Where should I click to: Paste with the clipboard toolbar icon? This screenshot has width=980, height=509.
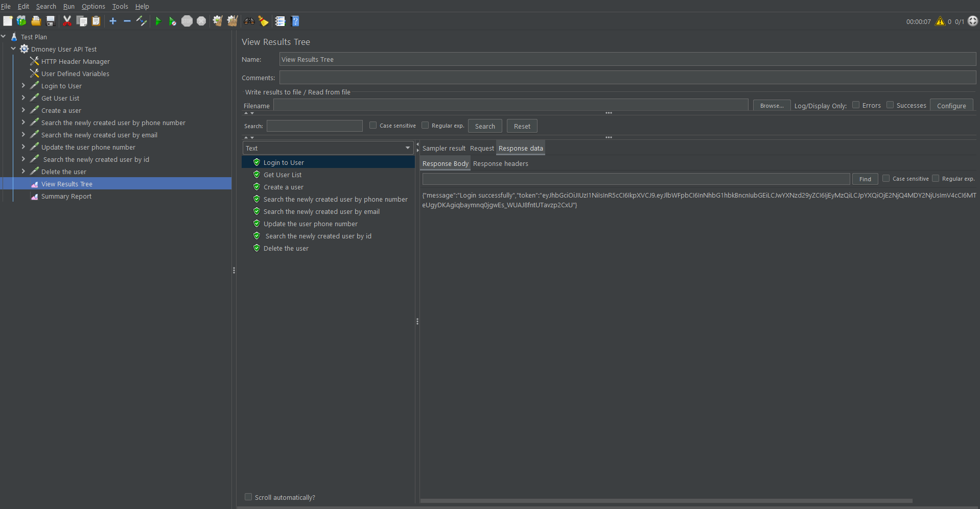[x=96, y=21]
